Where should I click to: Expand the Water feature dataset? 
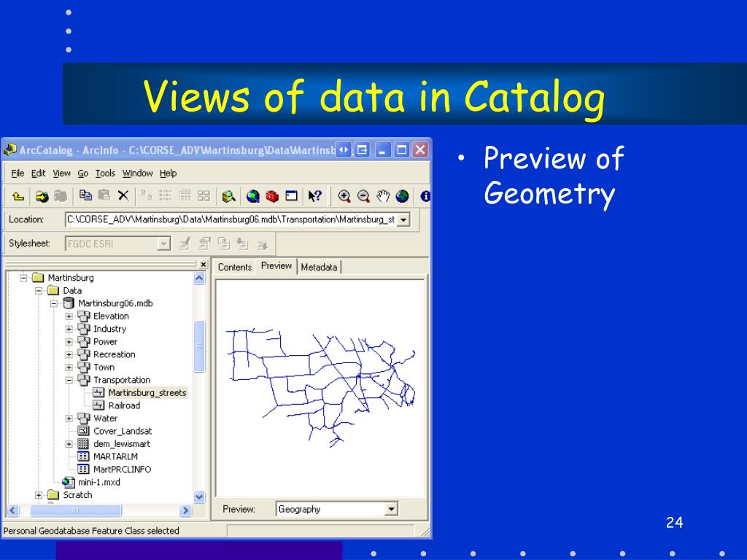pyautogui.click(x=69, y=419)
